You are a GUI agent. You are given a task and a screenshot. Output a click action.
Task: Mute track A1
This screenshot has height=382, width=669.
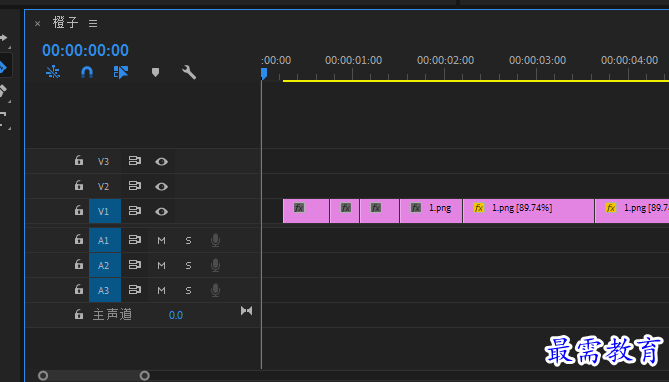(x=161, y=241)
